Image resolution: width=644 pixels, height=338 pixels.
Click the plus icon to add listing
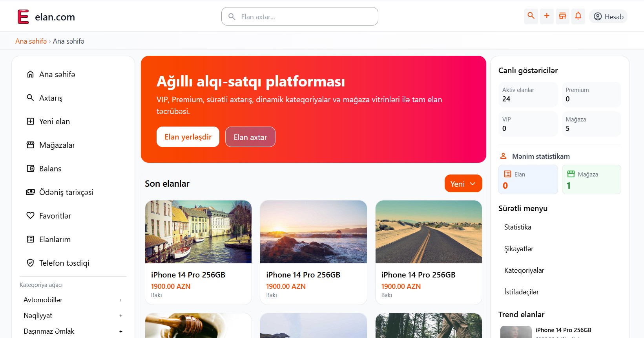pos(547,16)
